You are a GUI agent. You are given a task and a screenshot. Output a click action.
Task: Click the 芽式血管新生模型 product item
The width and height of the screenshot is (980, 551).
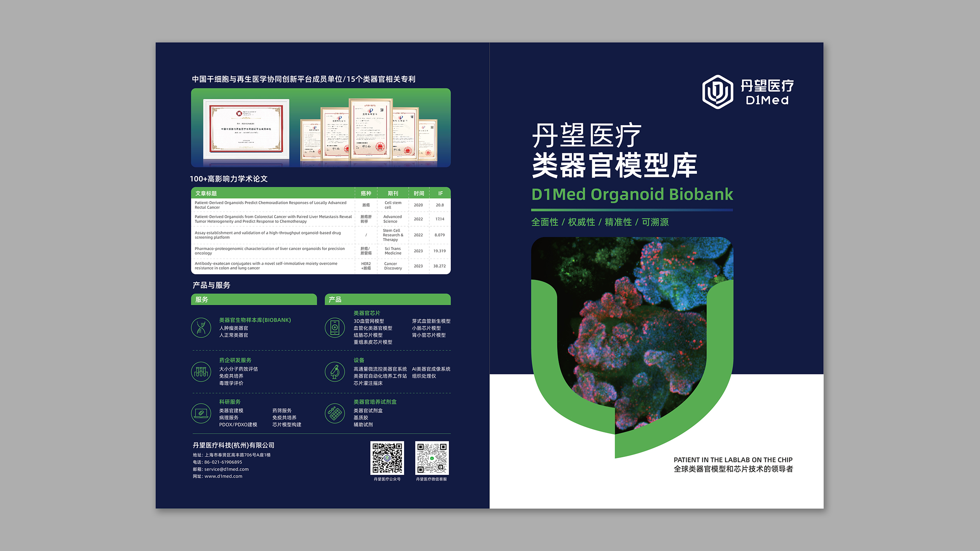pos(431,321)
